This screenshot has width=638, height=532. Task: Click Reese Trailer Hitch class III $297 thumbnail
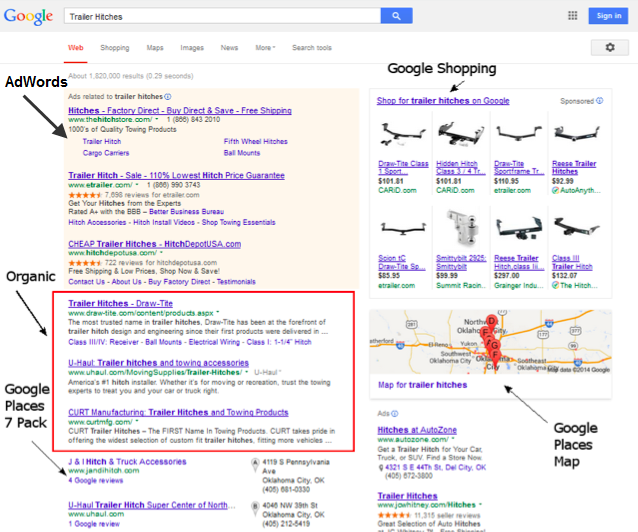(x=519, y=228)
